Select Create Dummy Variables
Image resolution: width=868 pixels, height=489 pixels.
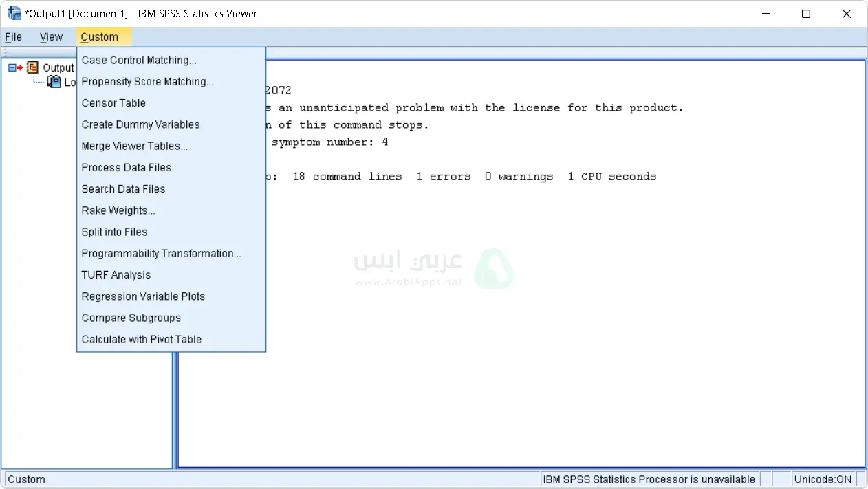[140, 124]
